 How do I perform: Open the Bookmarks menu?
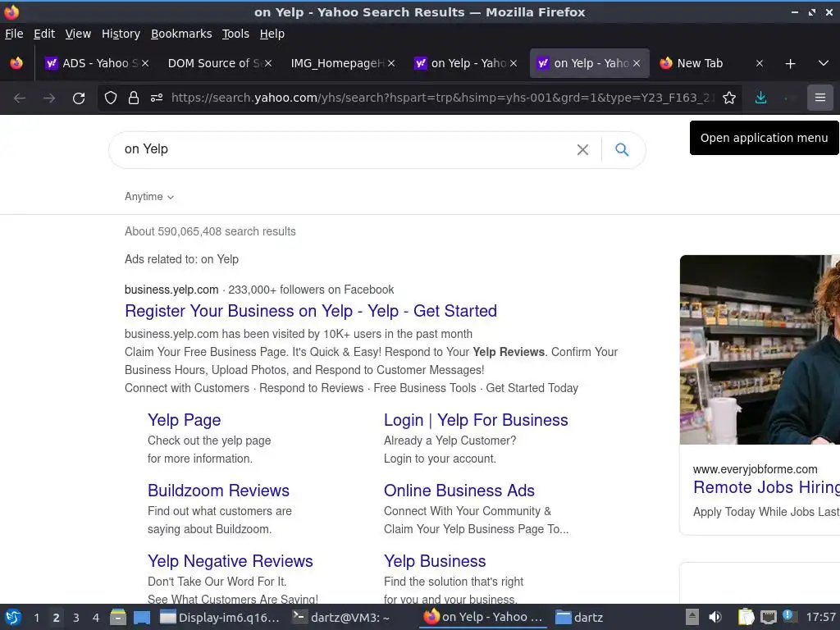[x=181, y=34]
